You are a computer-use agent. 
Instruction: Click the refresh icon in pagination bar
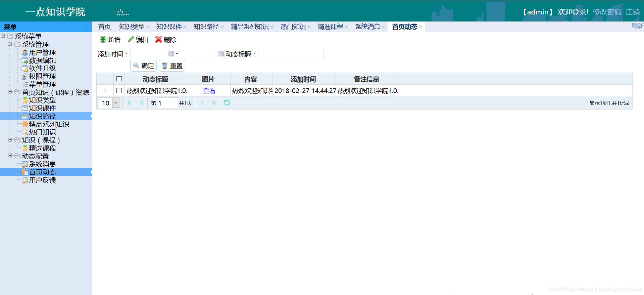coord(227,103)
